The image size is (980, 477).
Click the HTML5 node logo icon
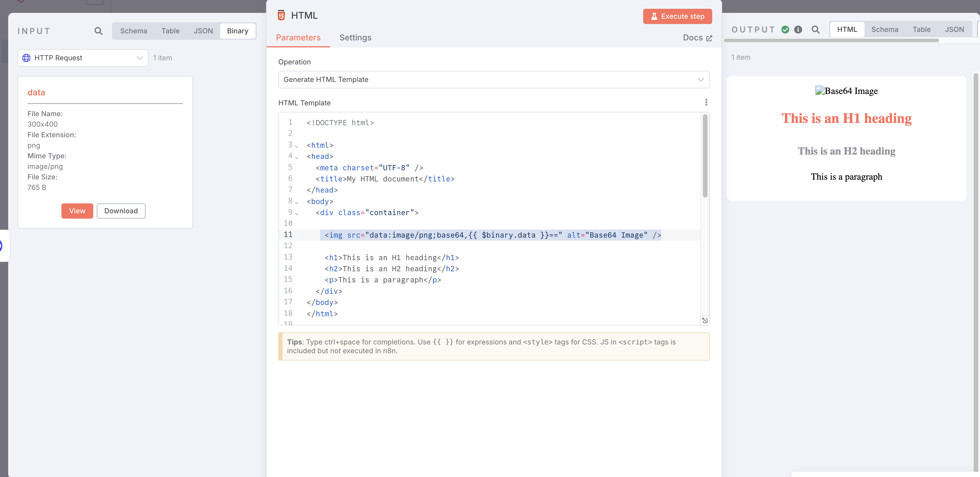(281, 15)
